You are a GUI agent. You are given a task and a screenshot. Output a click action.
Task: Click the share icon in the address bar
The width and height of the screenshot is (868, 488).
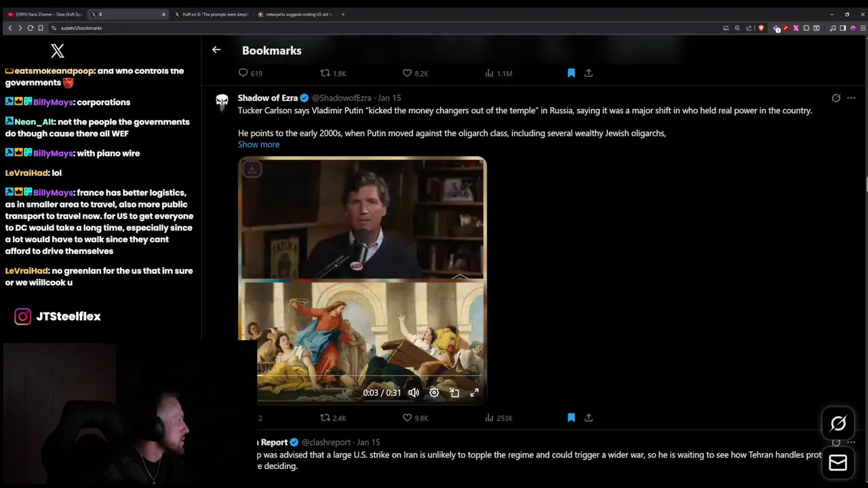tap(749, 28)
